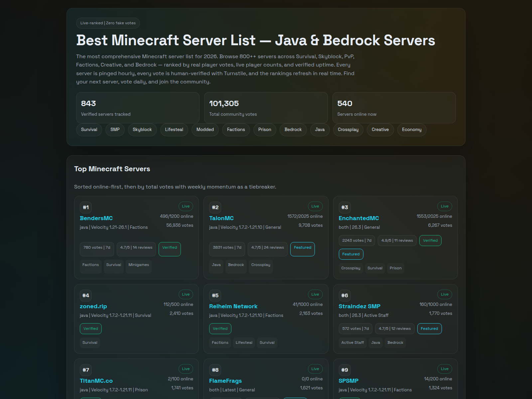Visit the zoned.rip server page
This screenshot has height=399, width=532.
[x=93, y=306]
